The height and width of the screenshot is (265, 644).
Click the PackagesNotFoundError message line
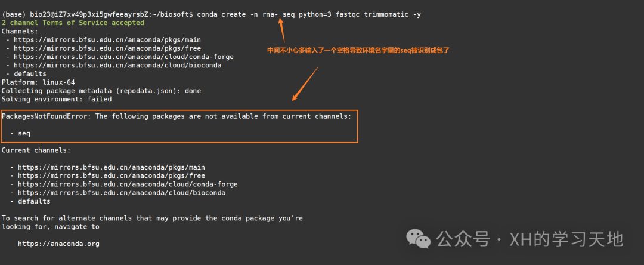coord(177,116)
